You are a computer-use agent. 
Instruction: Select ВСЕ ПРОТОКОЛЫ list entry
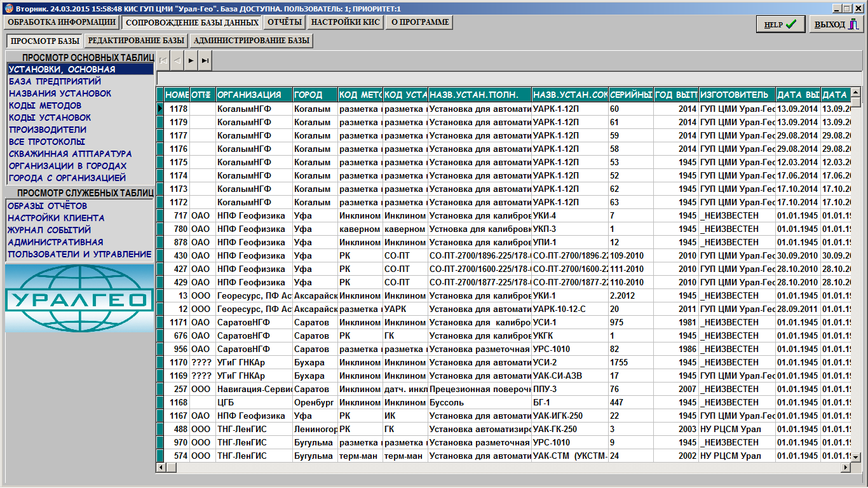pyautogui.click(x=80, y=142)
